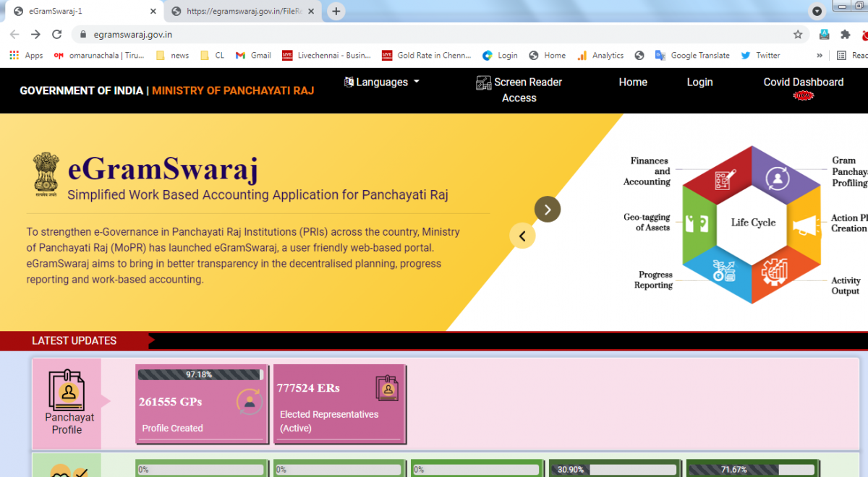Go to next carousel slide arrow

548,210
